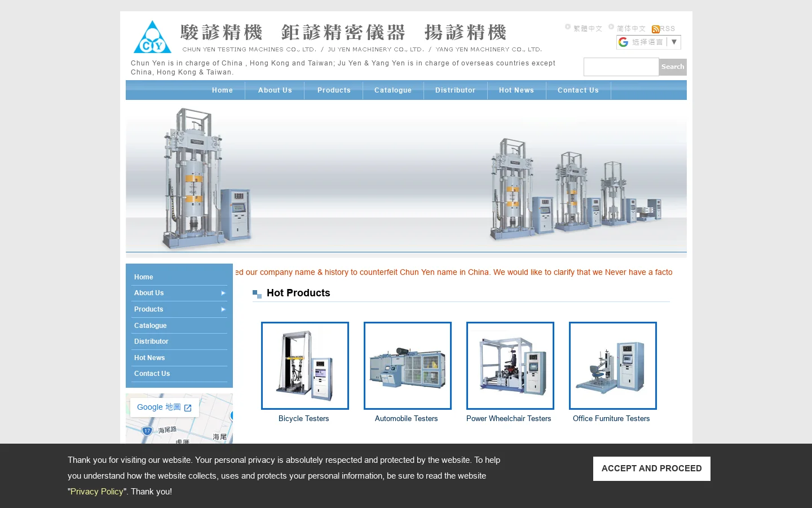Click the Office Furniture Testers text link

click(611, 419)
